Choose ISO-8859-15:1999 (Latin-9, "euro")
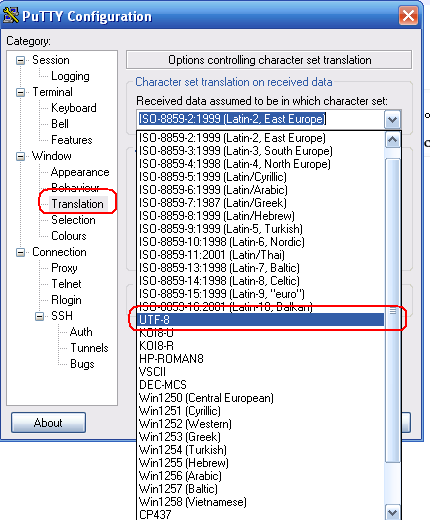The image size is (430, 520). point(261,294)
